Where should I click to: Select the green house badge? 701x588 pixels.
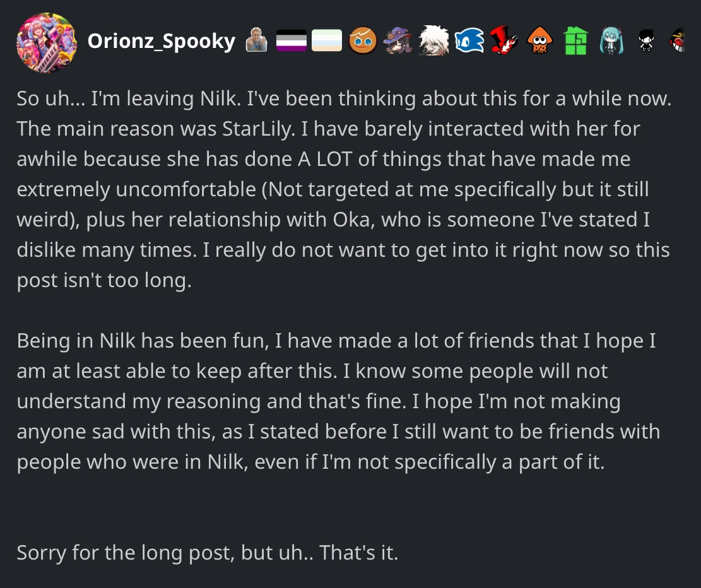click(x=575, y=42)
